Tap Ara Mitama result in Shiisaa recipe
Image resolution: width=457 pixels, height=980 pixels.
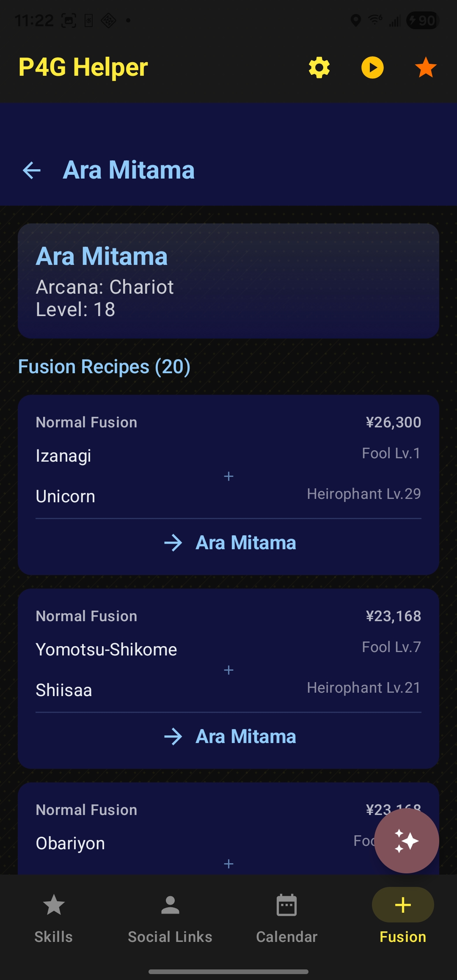point(245,737)
